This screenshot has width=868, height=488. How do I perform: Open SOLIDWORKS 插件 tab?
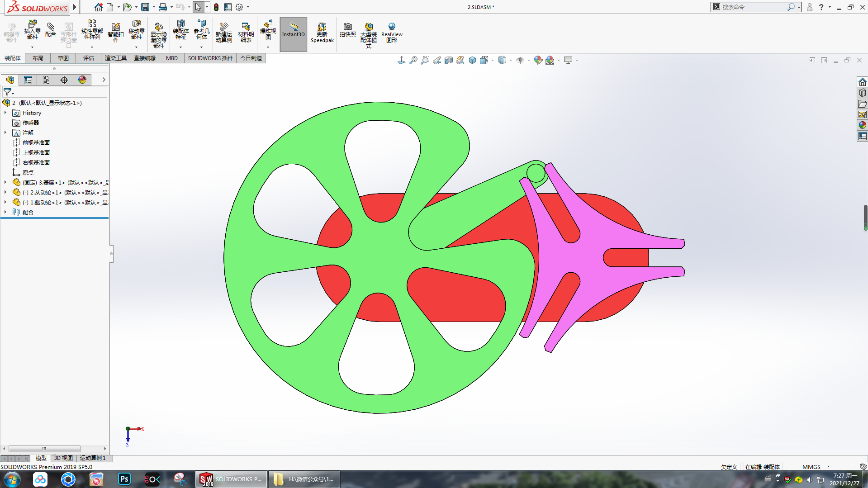[210, 58]
